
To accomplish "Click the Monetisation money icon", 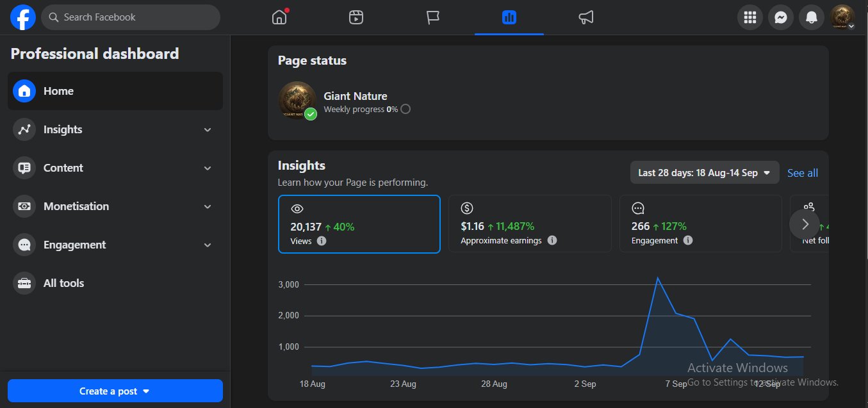I will point(24,206).
